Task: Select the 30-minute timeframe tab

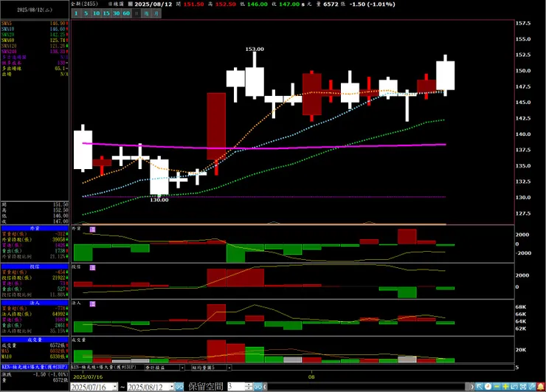Action: coord(117,13)
